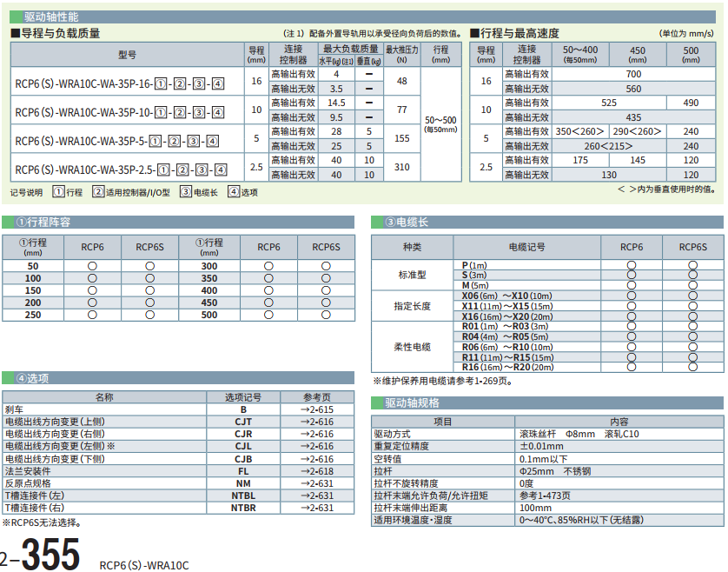Viewport: 728px width, 572px height.
Task: Click the 反原点规格 option name
Action: [28, 483]
